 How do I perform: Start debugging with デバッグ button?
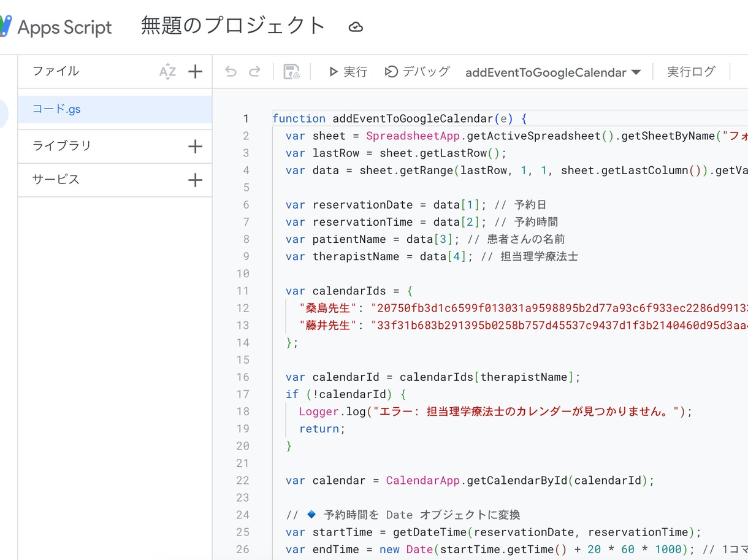coord(417,72)
